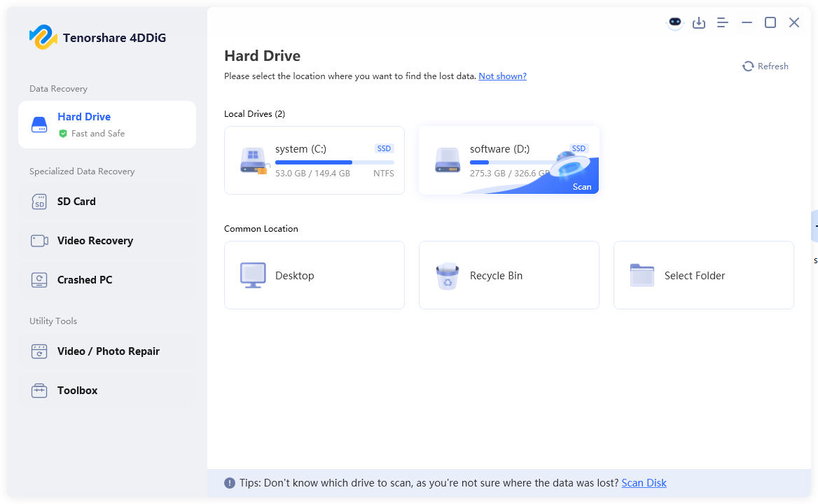Image resolution: width=818 pixels, height=504 pixels.
Task: Click 'Utility Tools' section label
Action: point(53,321)
